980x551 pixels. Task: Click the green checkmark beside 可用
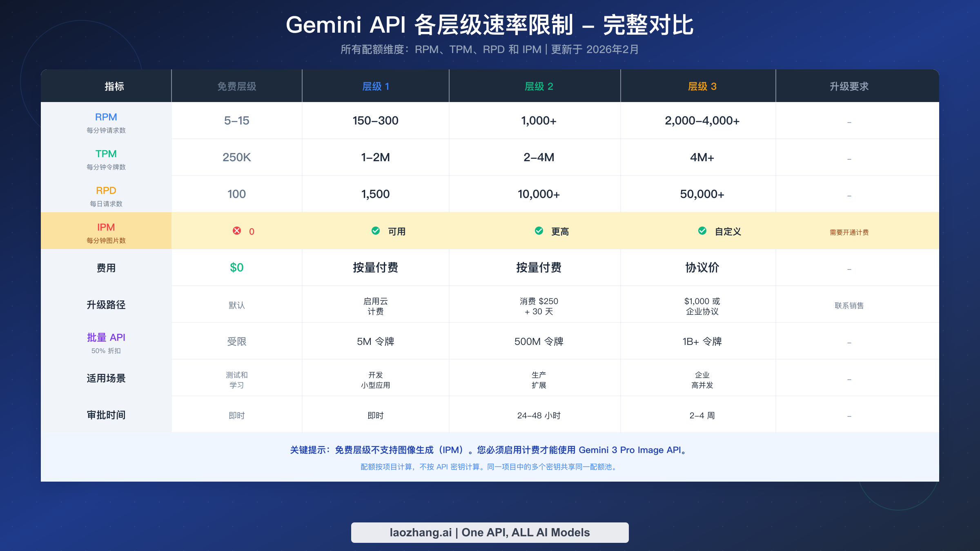pyautogui.click(x=376, y=231)
